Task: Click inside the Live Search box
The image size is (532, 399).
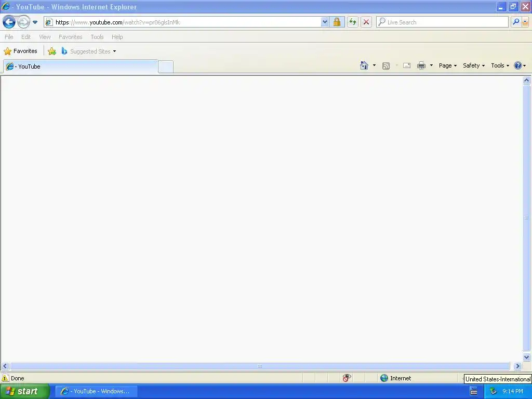Action: tap(443, 22)
